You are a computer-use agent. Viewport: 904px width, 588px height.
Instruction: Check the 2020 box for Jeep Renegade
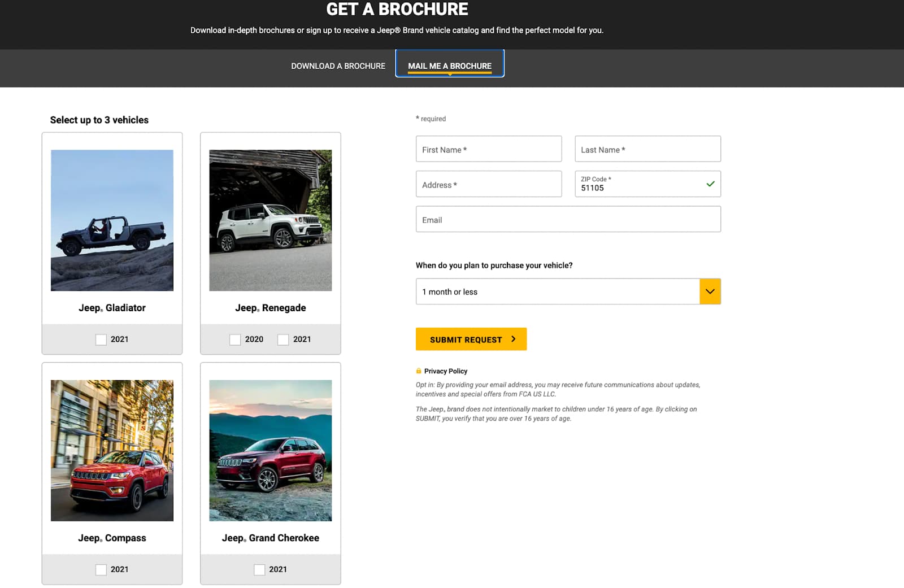[x=234, y=339]
